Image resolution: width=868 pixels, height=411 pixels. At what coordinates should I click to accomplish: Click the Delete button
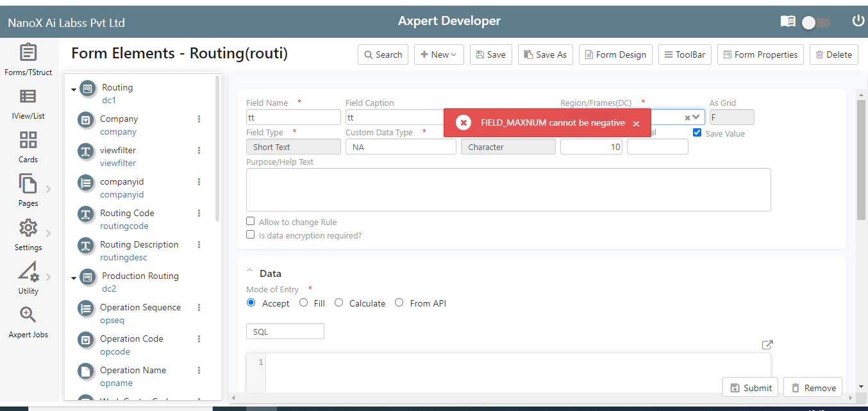(833, 55)
